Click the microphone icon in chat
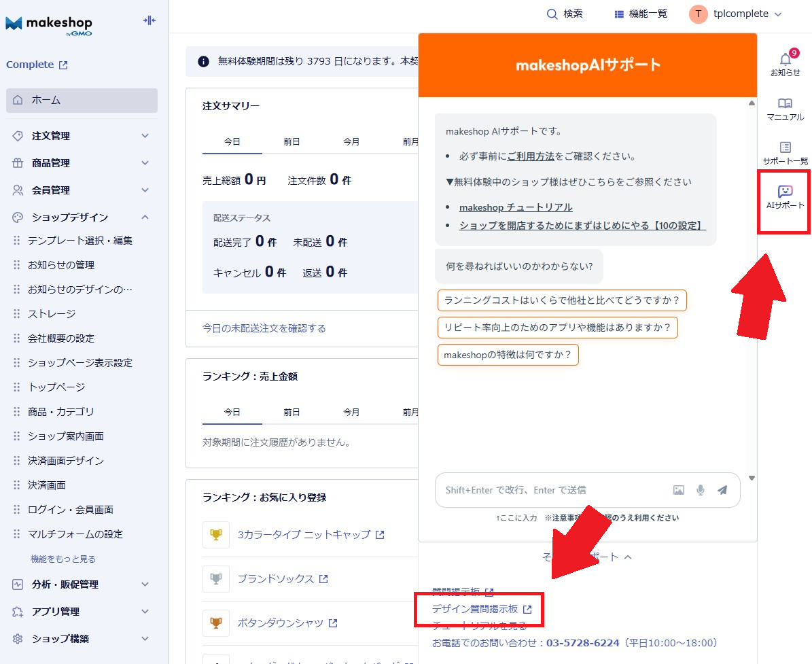Image resolution: width=812 pixels, height=664 pixels. coord(700,490)
